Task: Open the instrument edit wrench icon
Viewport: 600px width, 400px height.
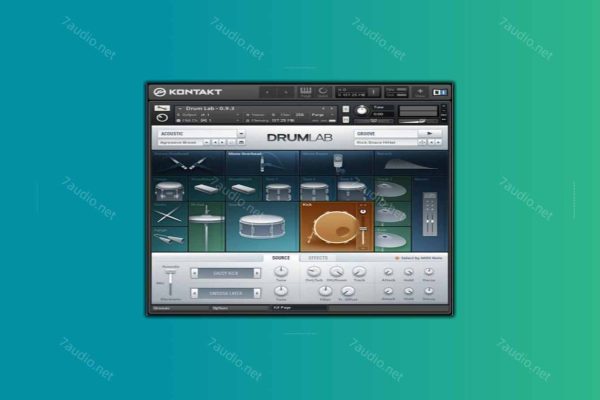Action: point(162,108)
